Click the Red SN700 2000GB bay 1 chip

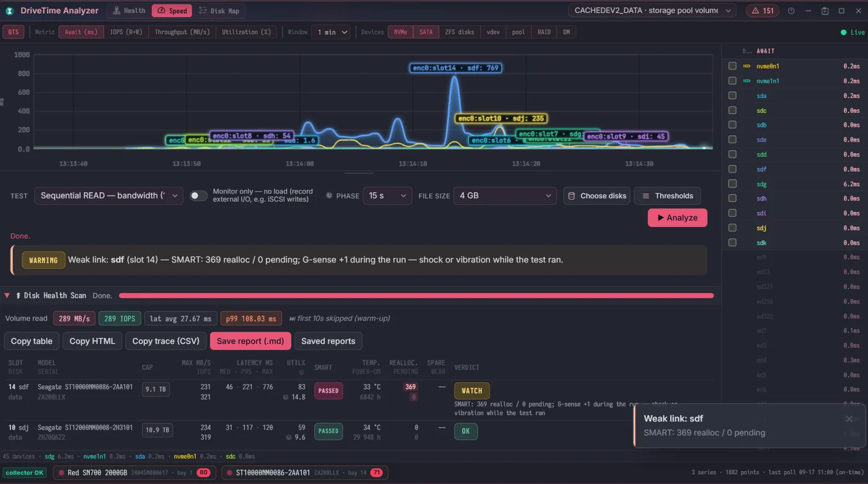tap(134, 473)
